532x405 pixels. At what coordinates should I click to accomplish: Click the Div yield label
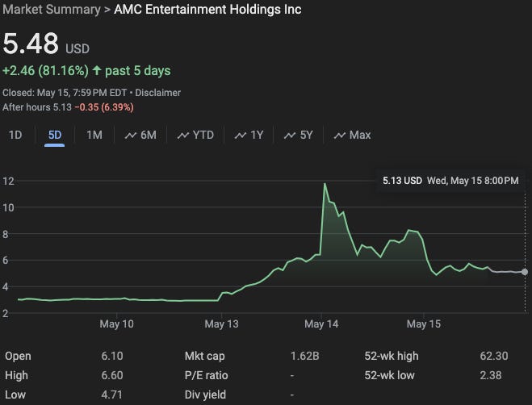[x=205, y=395]
